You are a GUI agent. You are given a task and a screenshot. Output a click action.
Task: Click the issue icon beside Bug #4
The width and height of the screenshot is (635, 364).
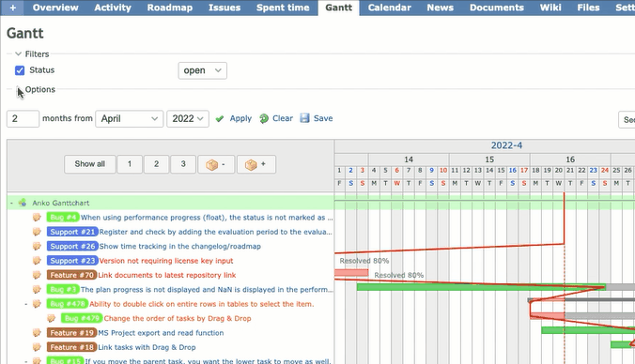pyautogui.click(x=37, y=218)
